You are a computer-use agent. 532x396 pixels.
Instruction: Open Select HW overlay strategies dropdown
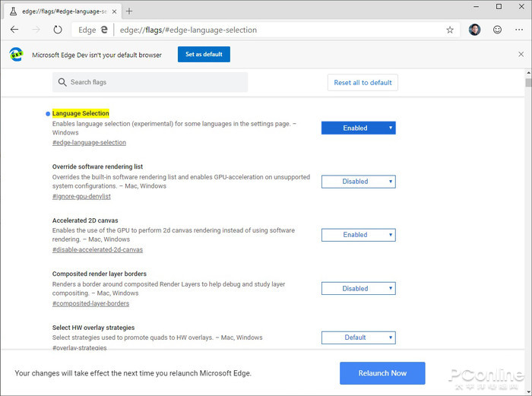pyautogui.click(x=358, y=337)
